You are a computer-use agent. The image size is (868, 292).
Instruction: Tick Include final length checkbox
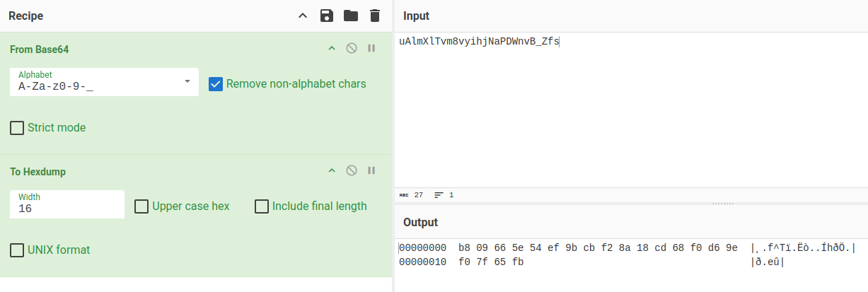[x=262, y=206]
